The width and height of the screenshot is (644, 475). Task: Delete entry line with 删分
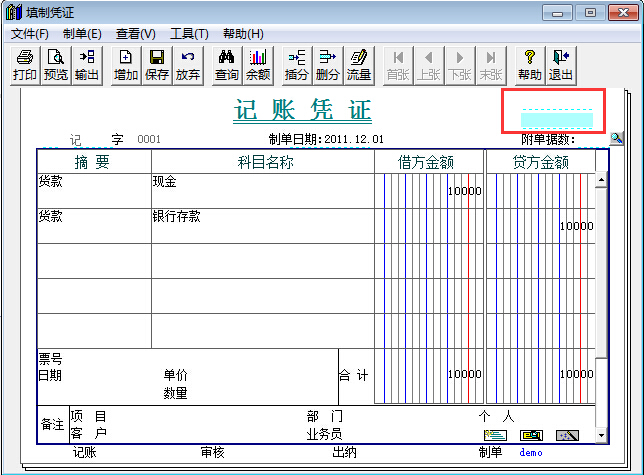(x=327, y=65)
